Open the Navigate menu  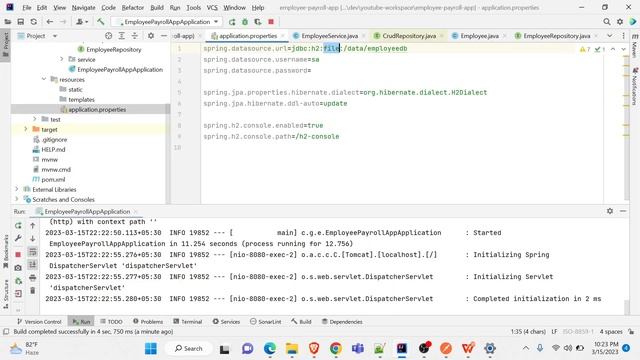pyautogui.click(x=83, y=7)
